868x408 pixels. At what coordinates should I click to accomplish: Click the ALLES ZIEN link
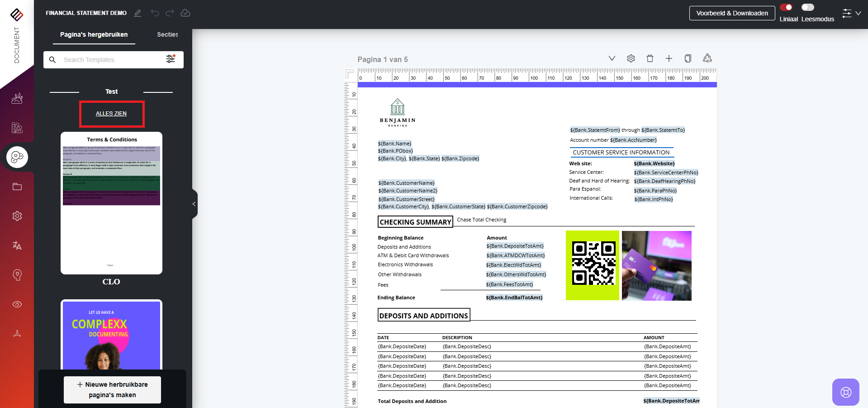tap(111, 114)
